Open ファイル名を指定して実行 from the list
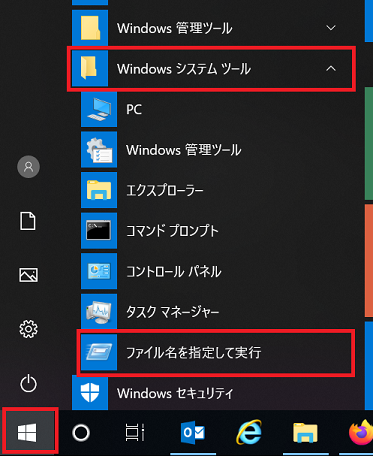The width and height of the screenshot is (373, 456). pos(193,353)
